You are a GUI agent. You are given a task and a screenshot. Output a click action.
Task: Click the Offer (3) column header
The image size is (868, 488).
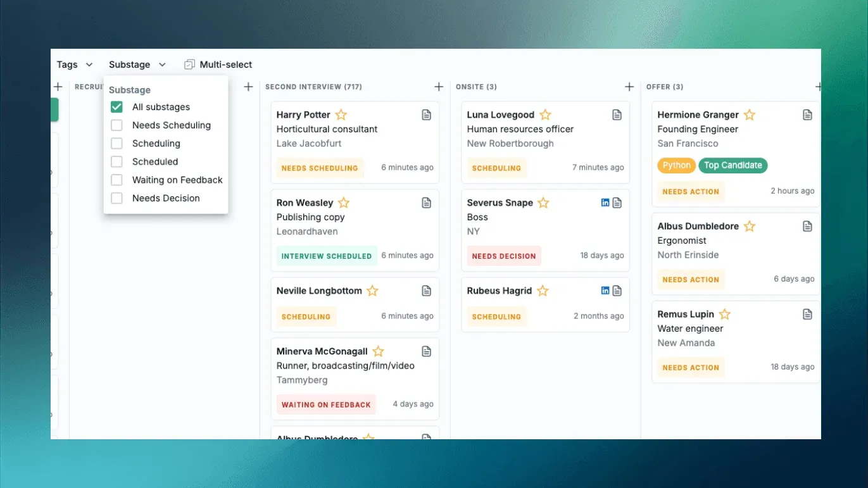coord(665,87)
